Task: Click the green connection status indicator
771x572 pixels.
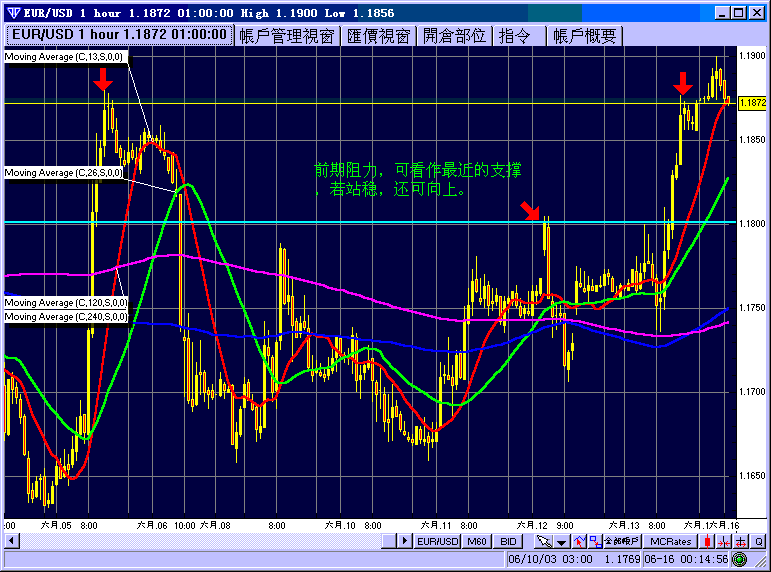Action: click(x=739, y=559)
